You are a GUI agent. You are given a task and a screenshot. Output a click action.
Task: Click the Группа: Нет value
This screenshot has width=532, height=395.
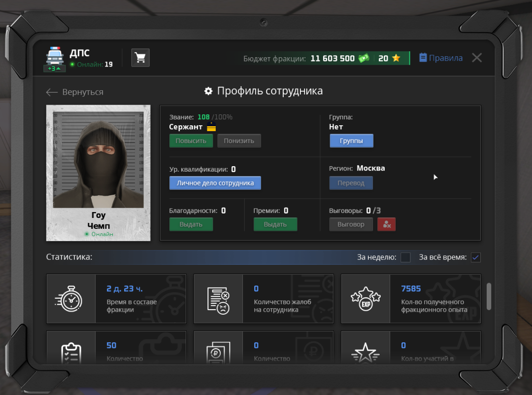[x=336, y=127]
